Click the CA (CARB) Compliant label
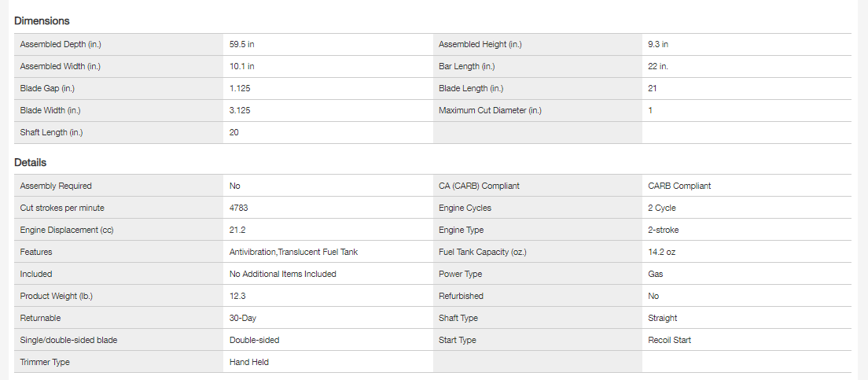 479,186
